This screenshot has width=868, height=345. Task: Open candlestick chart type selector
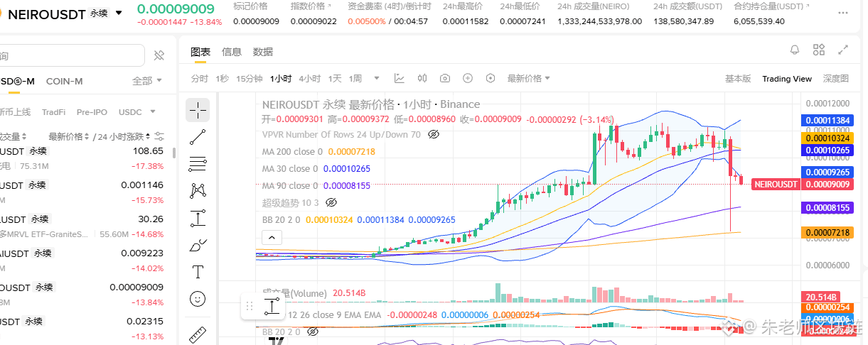(422, 78)
